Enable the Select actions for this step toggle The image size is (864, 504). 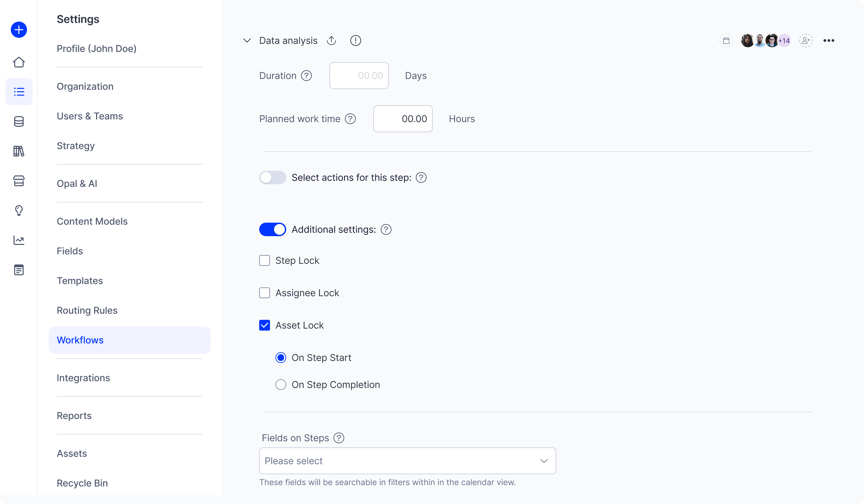click(x=272, y=177)
